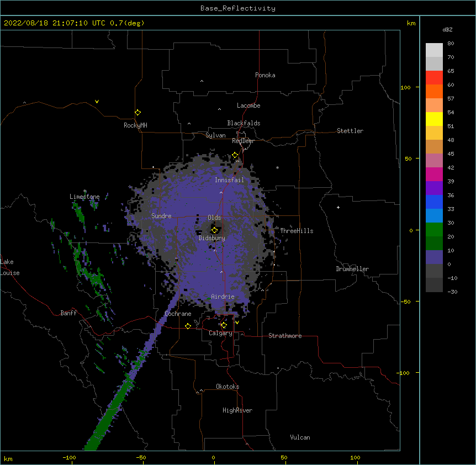
Task: Click the white plus marker north of Drumheller
Action: pos(338,207)
